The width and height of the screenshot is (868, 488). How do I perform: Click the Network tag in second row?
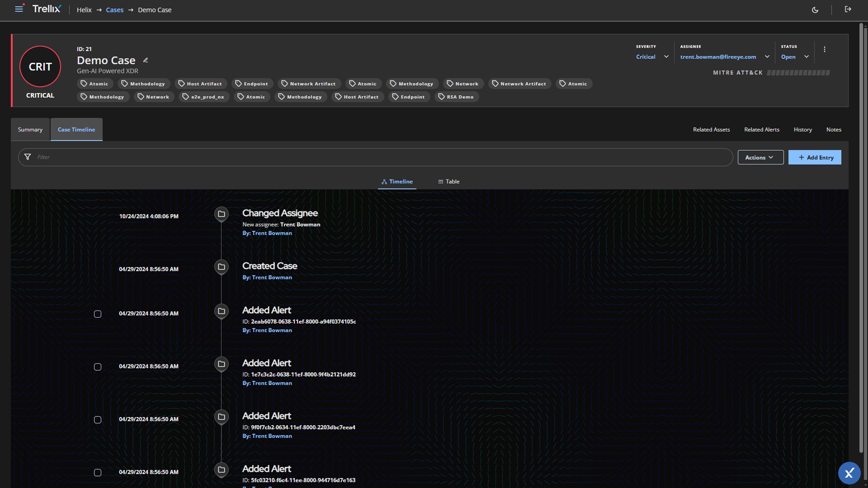[x=154, y=97]
